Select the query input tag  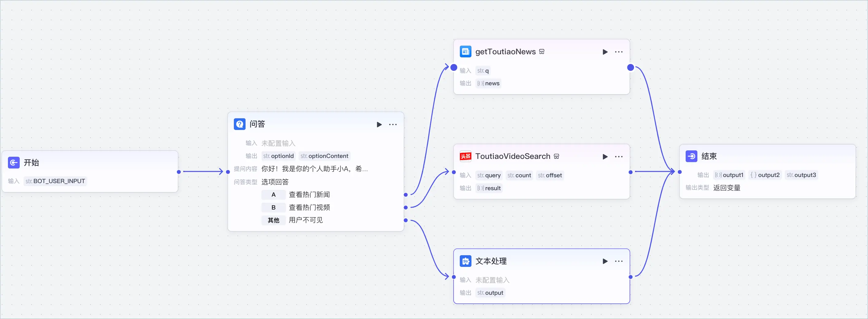tap(489, 175)
